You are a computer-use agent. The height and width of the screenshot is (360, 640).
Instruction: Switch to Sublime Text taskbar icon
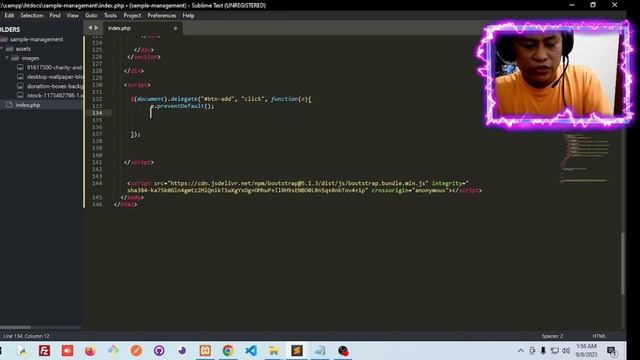point(297,351)
